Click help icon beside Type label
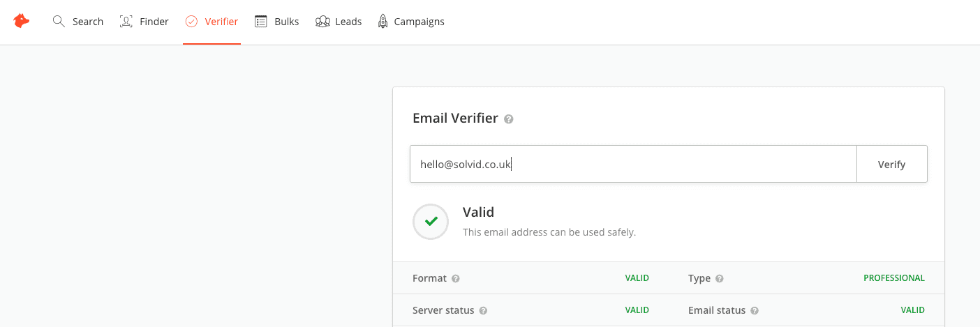The width and height of the screenshot is (980, 327). point(720,279)
